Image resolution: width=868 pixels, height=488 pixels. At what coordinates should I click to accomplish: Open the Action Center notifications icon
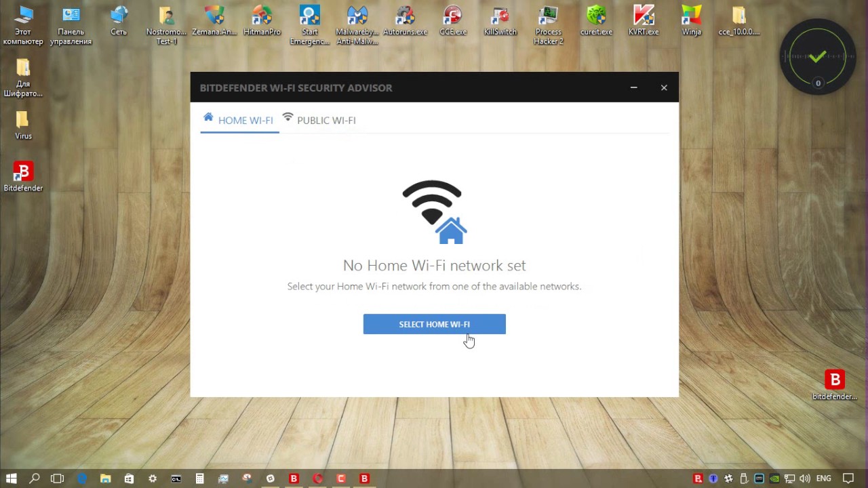[x=848, y=479]
